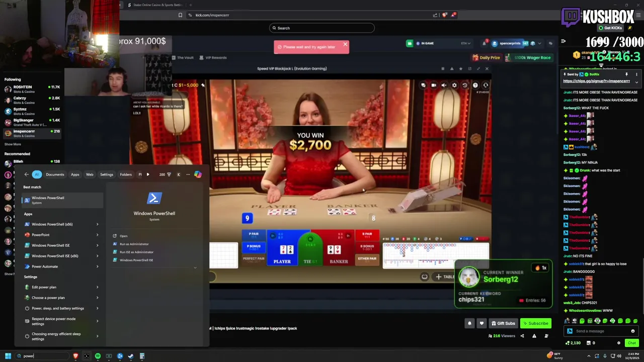This screenshot has height=362, width=644.
Task: Open Stake notifications bell
Action: point(484,43)
